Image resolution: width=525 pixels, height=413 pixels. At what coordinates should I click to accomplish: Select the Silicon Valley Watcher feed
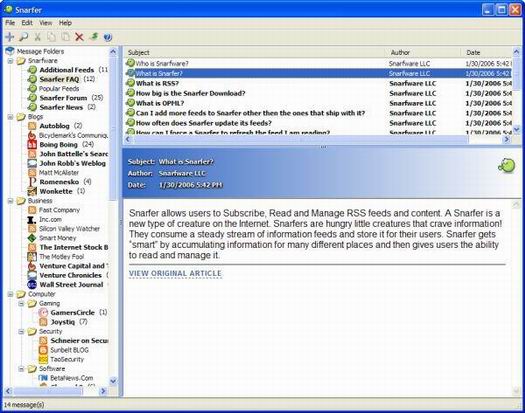pyautogui.click(x=69, y=229)
